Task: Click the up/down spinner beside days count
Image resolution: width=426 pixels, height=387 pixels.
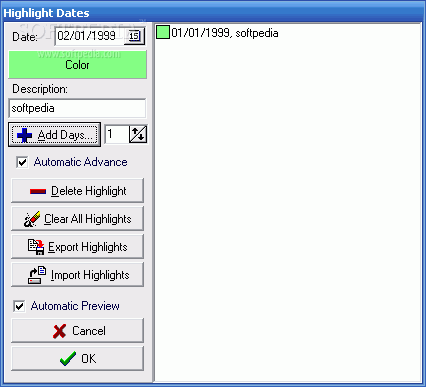Action: 138,134
